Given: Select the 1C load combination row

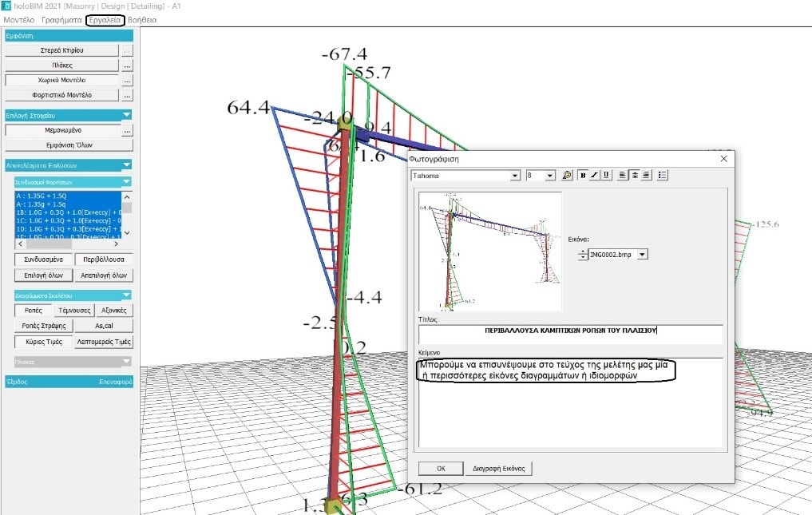Looking at the screenshot, I should point(68,220).
